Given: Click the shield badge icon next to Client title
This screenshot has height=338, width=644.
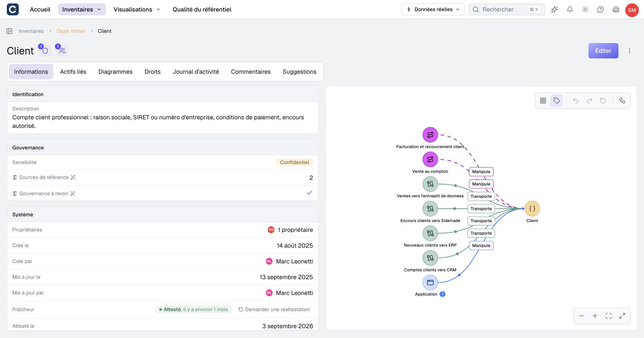Looking at the screenshot, I should (x=45, y=51).
